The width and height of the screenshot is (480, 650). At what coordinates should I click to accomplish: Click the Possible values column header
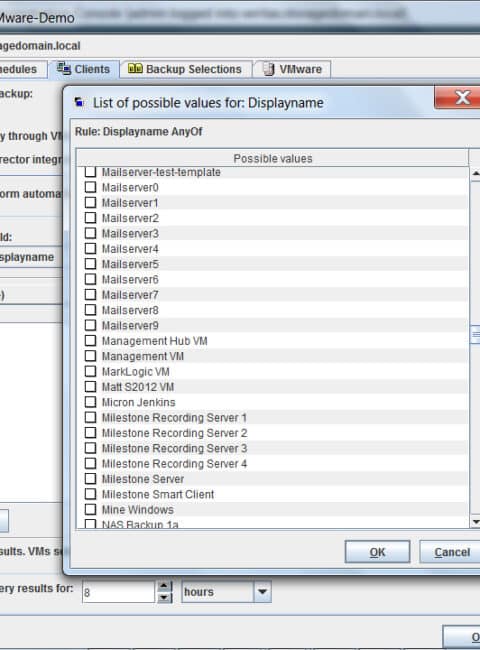coord(273,158)
